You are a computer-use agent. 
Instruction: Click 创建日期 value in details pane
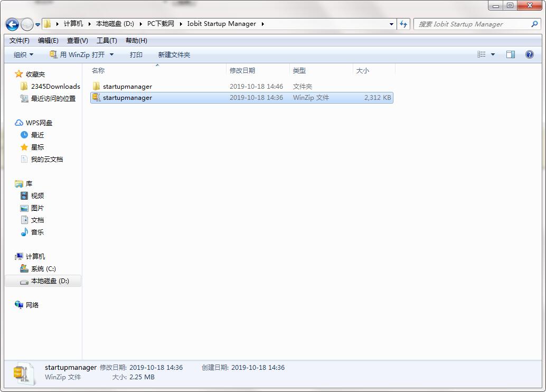pos(258,367)
